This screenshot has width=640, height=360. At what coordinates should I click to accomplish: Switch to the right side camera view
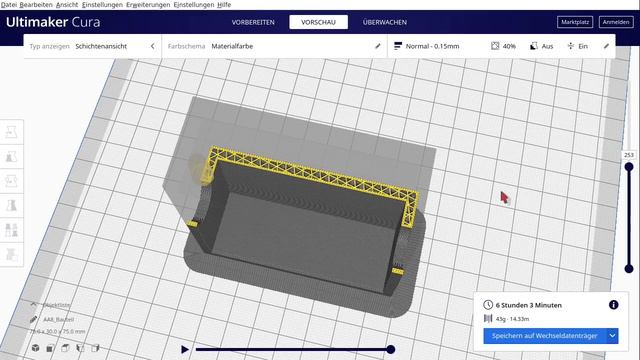tap(96, 348)
